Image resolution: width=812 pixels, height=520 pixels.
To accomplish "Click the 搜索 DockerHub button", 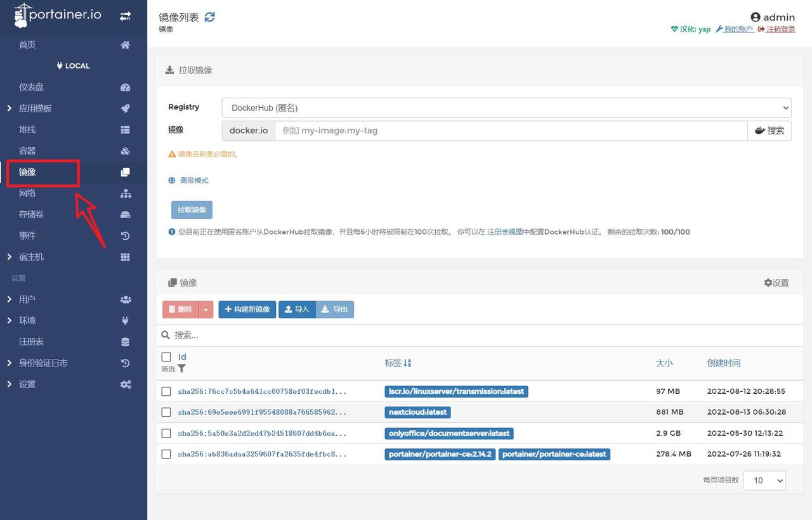I will [769, 131].
